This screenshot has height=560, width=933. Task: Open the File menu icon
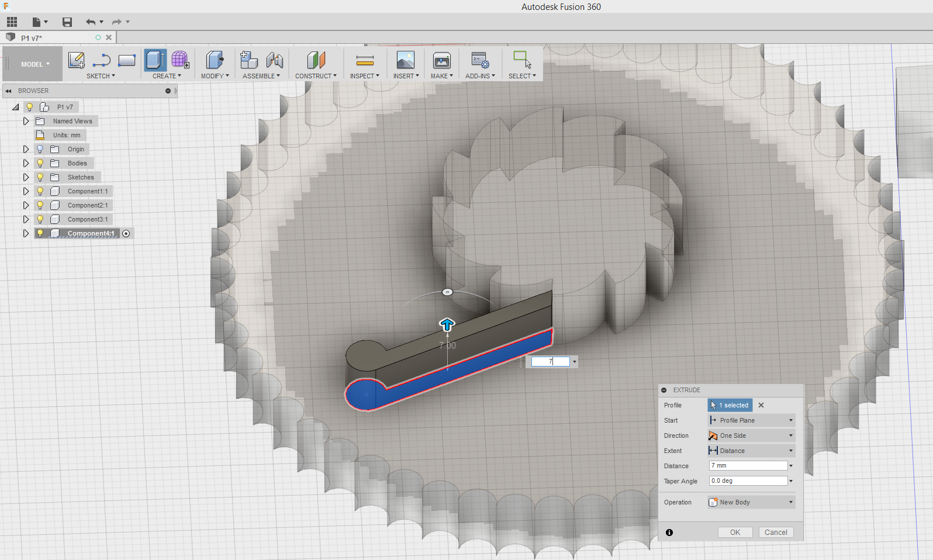[39, 22]
